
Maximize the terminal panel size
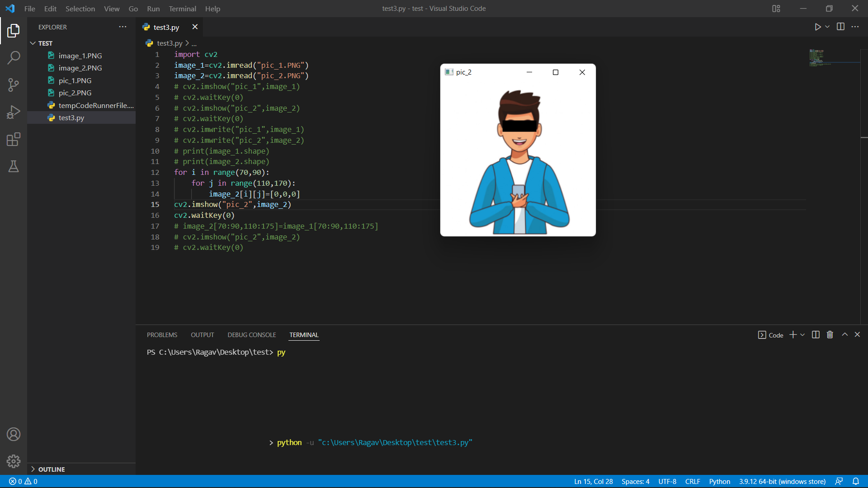(x=844, y=335)
